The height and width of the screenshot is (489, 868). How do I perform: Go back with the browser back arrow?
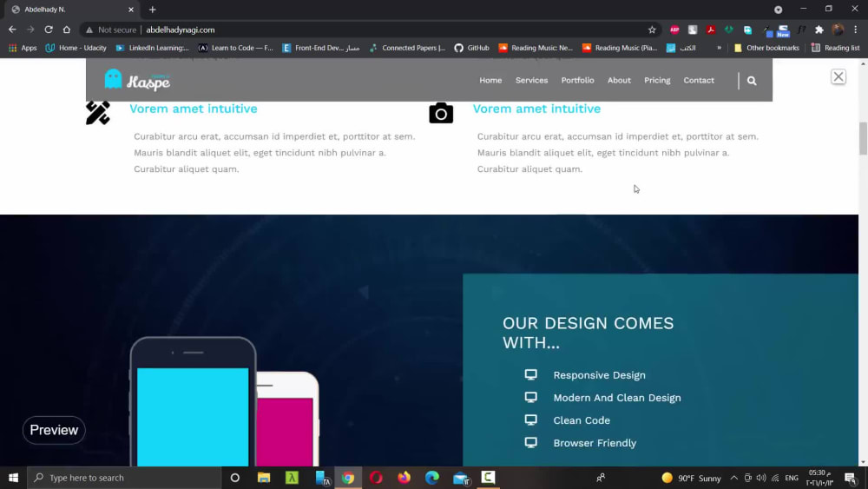(12, 30)
